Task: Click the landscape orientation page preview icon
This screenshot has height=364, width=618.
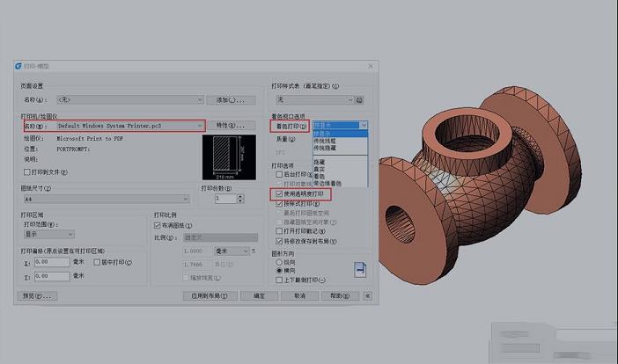Action: point(359,270)
